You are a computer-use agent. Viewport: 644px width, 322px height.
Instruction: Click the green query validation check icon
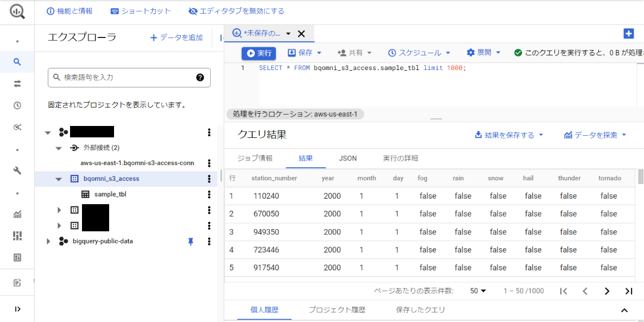518,53
